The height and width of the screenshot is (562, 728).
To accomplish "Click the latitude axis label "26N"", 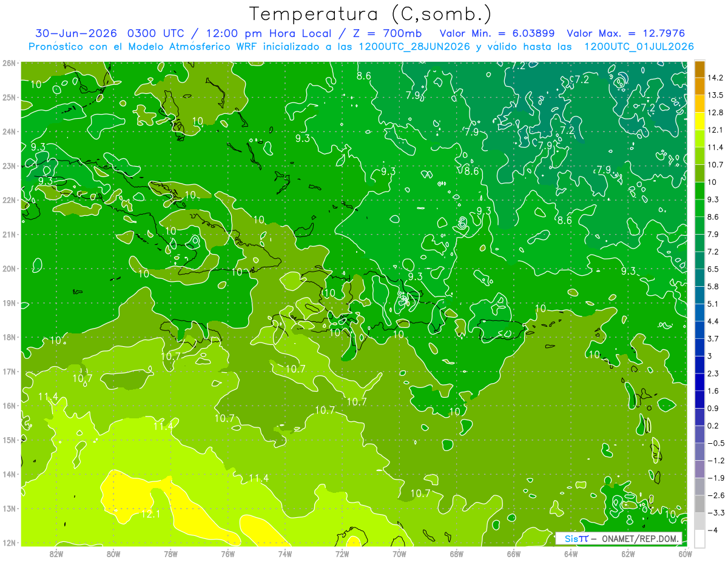I will pyautogui.click(x=8, y=63).
